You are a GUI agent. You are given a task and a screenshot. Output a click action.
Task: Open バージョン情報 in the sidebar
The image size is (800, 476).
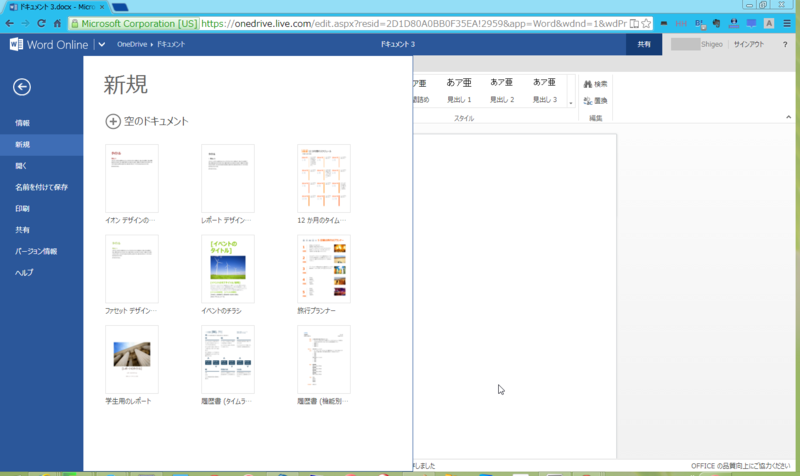pos(36,252)
